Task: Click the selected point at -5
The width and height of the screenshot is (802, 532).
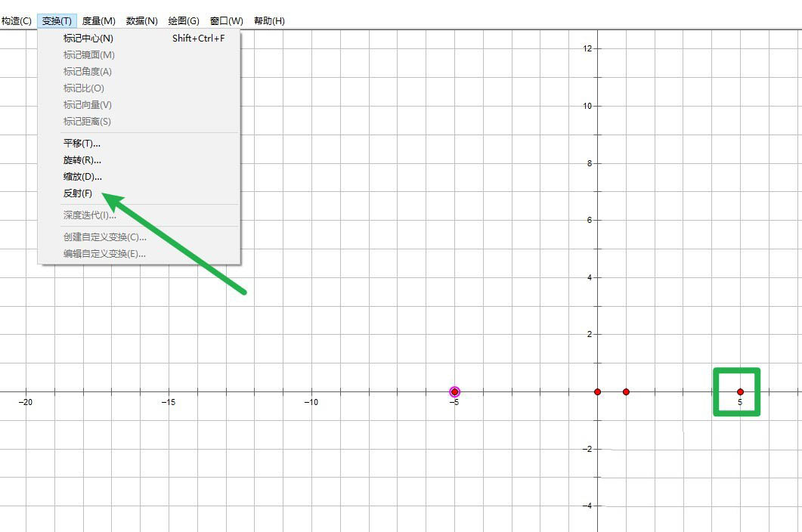Action: pyautogui.click(x=455, y=392)
